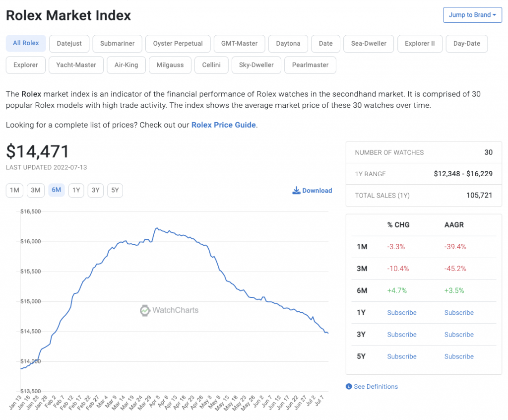
Task: Choose the Date collection tab
Action: [x=325, y=44]
